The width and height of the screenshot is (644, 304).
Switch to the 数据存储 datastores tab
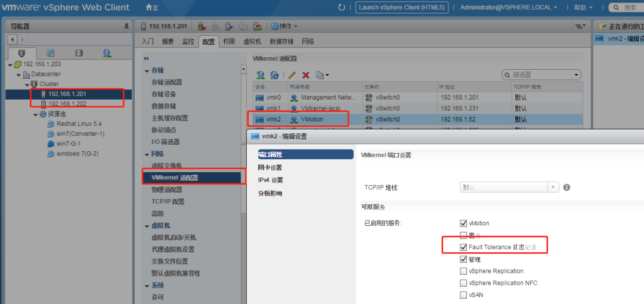pos(281,42)
